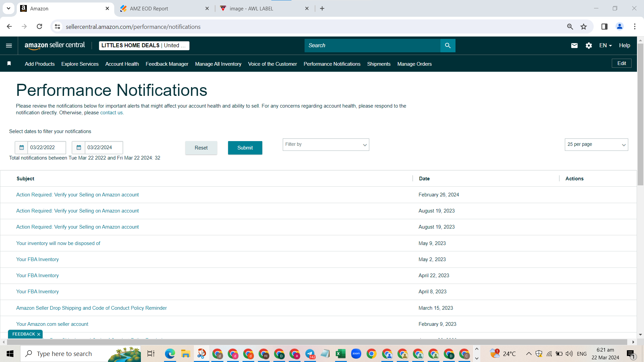The height and width of the screenshot is (362, 644).
Task: Click the start date field 03/22/2022
Action: 47,147
